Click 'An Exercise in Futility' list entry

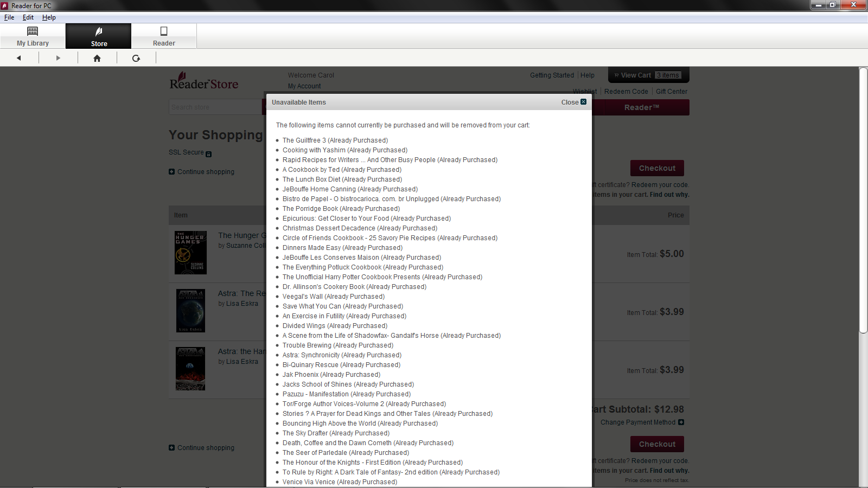(x=344, y=316)
